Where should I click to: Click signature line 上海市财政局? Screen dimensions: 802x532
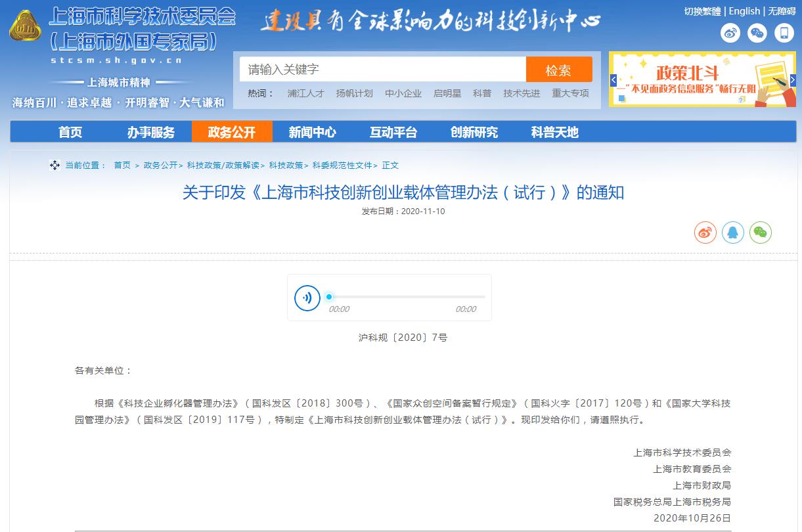click(702, 485)
